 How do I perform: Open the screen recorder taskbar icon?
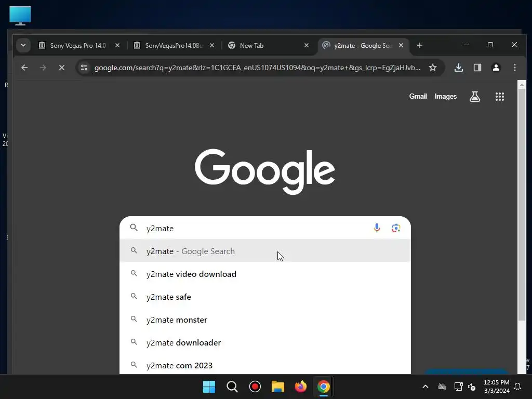[x=255, y=387]
